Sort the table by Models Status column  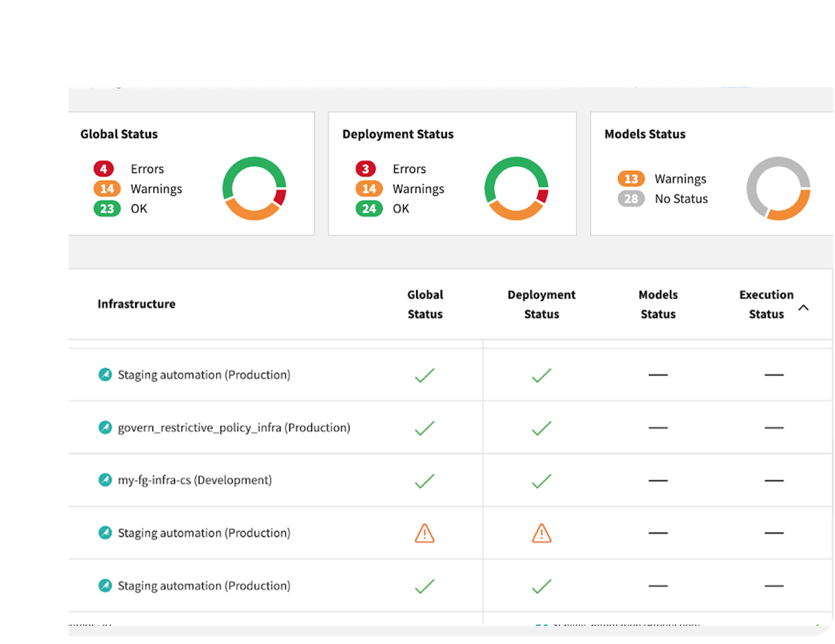pos(657,304)
